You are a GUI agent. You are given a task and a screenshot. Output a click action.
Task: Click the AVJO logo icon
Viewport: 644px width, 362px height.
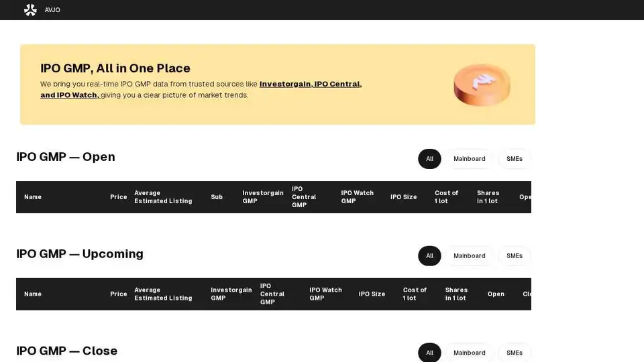(30, 10)
